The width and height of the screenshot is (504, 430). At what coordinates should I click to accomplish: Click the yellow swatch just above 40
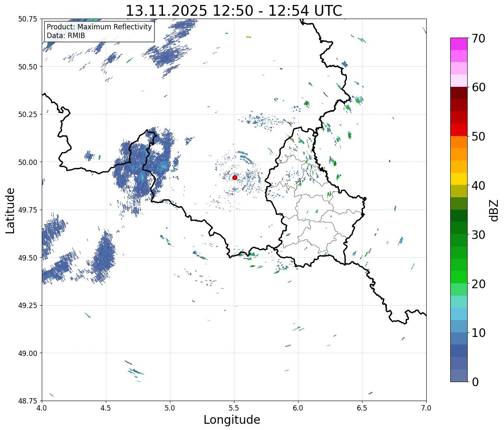[459, 179]
